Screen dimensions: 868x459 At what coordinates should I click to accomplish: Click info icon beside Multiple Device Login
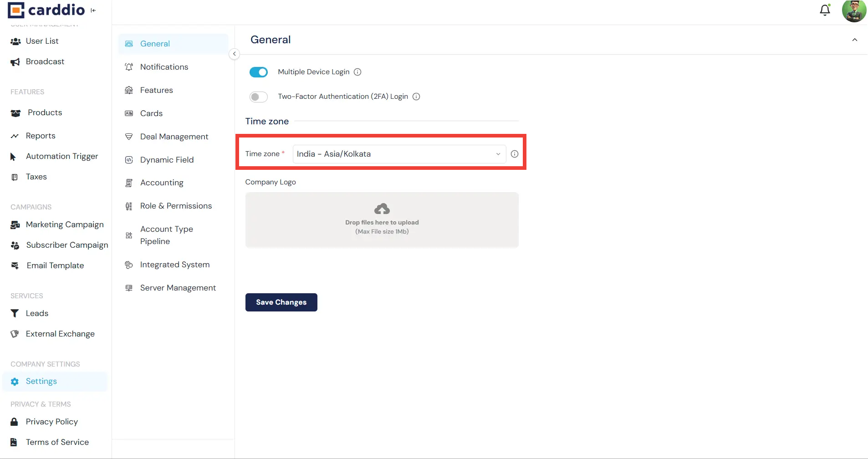(x=357, y=72)
